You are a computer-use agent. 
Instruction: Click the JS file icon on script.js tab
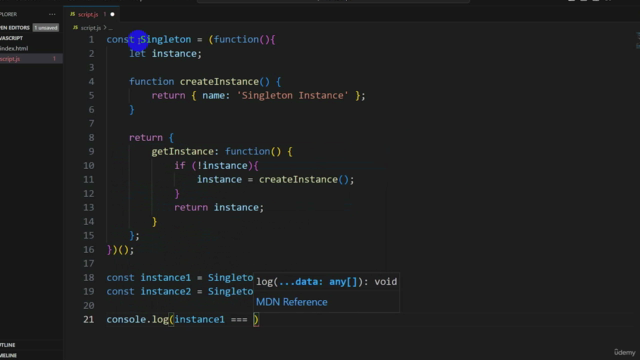(73, 14)
